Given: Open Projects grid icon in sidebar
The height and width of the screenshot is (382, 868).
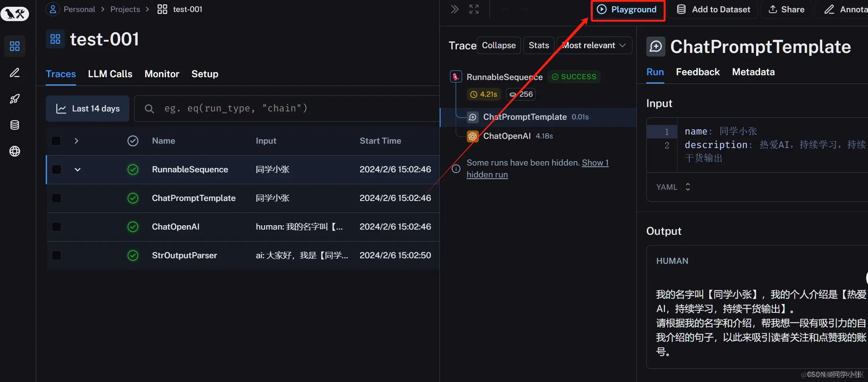Looking at the screenshot, I should [15, 47].
